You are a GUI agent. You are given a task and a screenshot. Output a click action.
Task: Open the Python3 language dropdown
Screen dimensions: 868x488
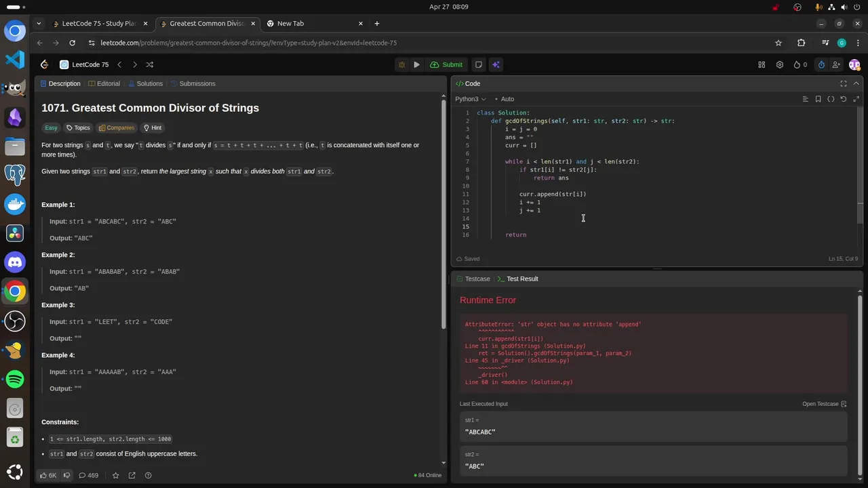pyautogui.click(x=471, y=99)
